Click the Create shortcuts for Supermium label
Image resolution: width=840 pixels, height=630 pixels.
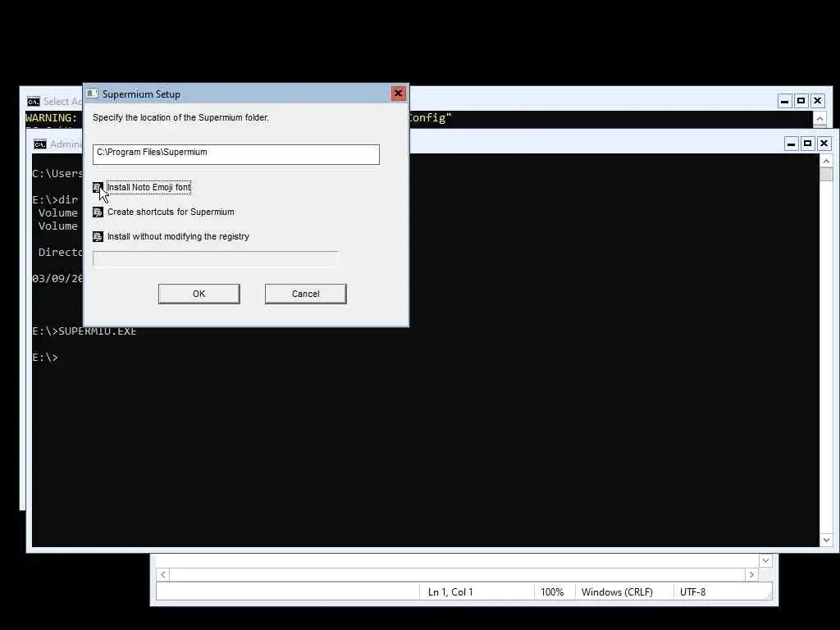pos(171,212)
